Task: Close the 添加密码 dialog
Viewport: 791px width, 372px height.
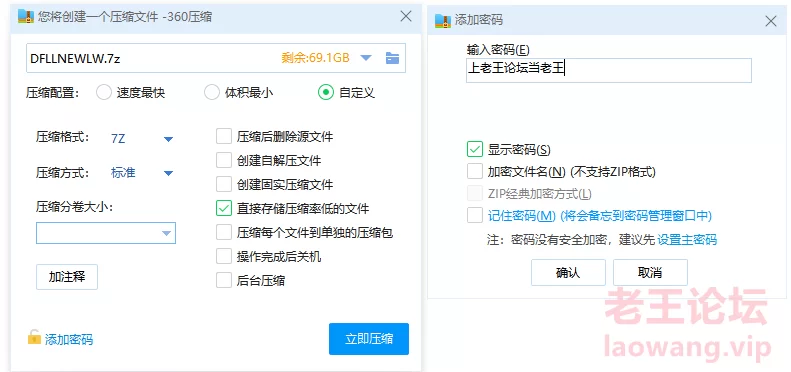Action: (770, 21)
